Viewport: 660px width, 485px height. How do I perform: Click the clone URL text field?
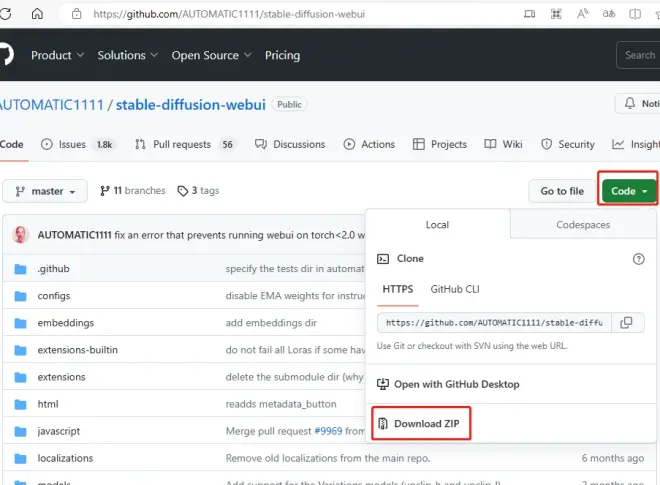pos(494,322)
